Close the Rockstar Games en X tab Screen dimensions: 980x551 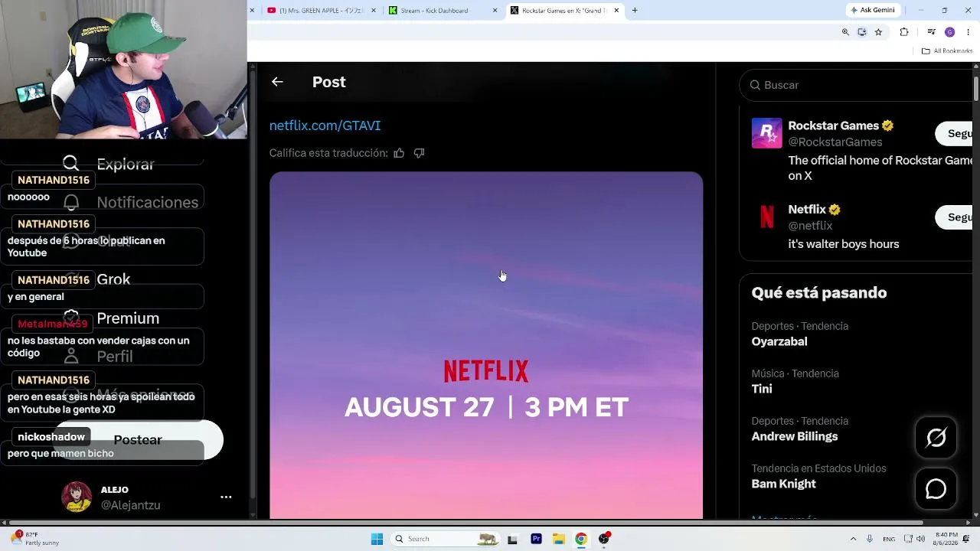pos(616,11)
